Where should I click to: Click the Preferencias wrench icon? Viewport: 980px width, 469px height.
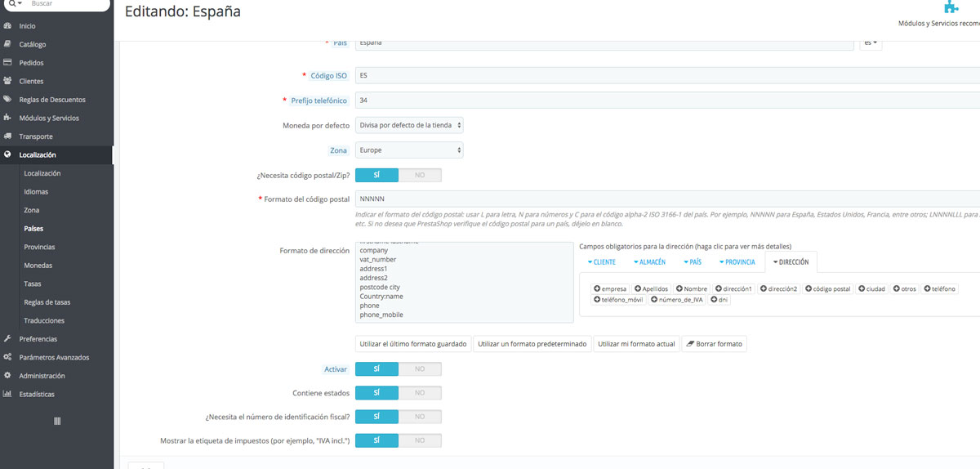(7, 338)
